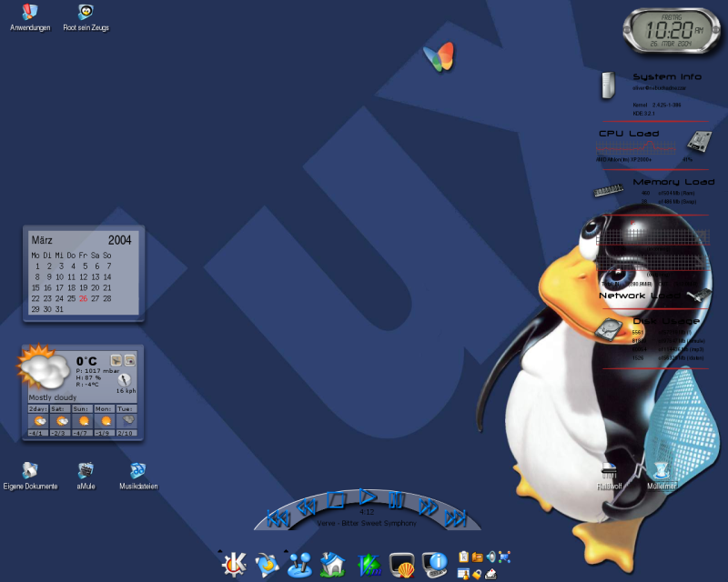Open the KDE K menu launcher
728x582 pixels.
234,565
